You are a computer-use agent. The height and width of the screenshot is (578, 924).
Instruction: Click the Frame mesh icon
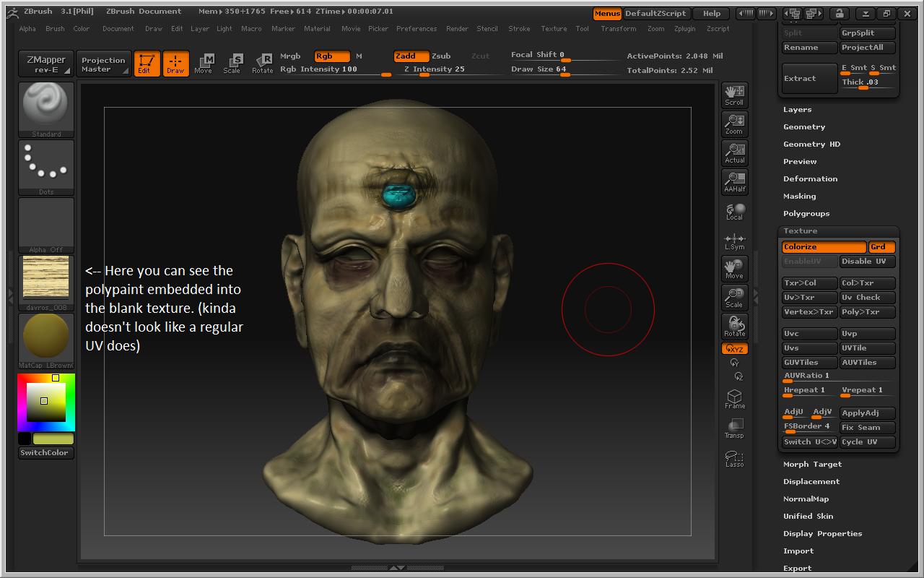[x=734, y=400]
